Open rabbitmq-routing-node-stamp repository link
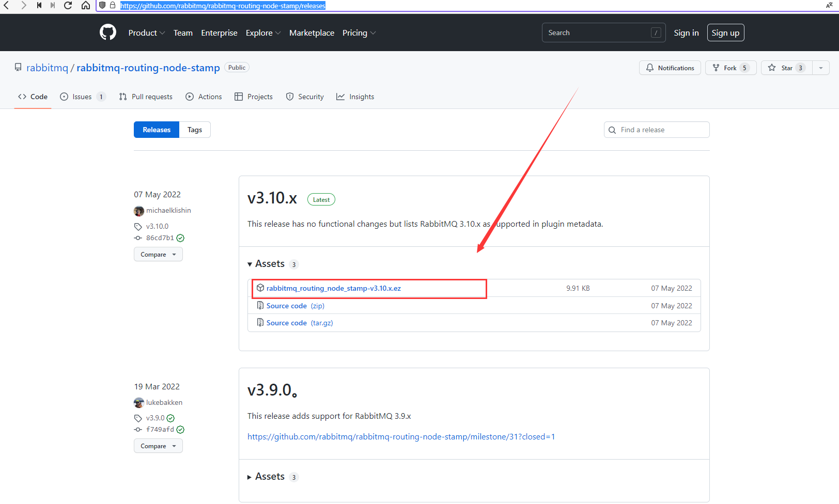Viewport: 839px width, 504px height. [x=148, y=68]
